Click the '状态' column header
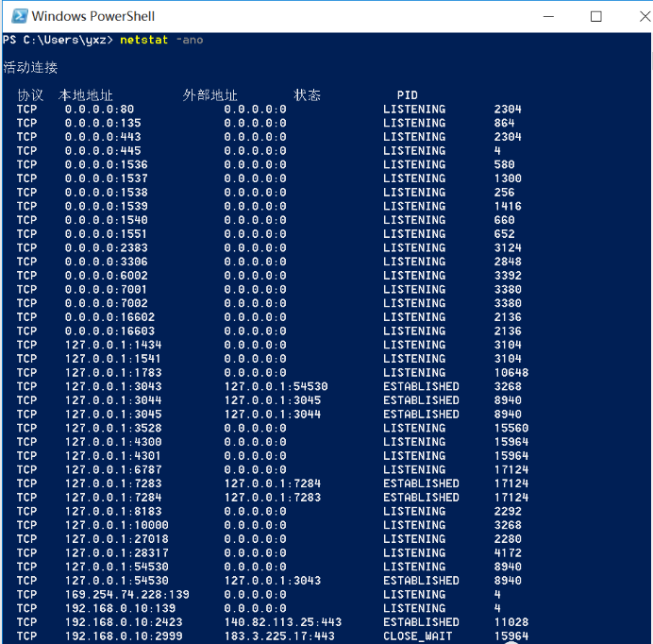The height and width of the screenshot is (644, 653). pyautogui.click(x=307, y=95)
